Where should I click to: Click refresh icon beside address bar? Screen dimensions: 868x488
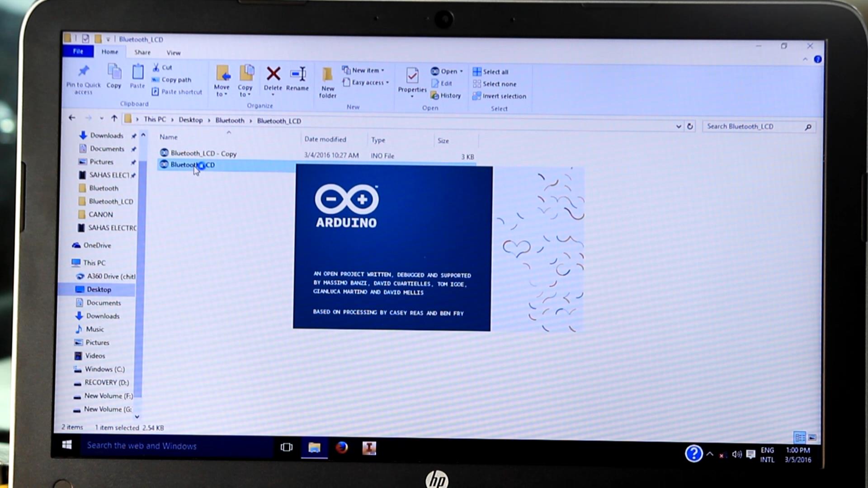690,127
